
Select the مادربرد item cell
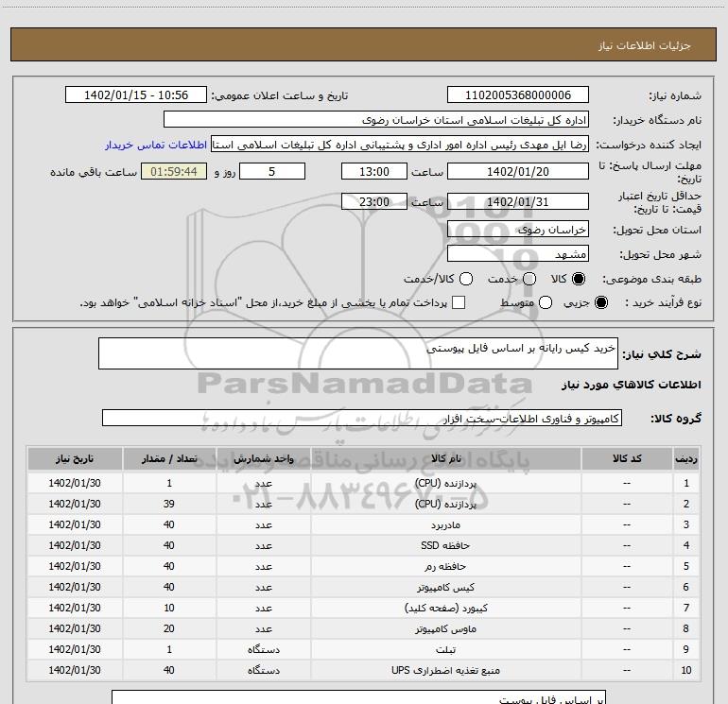pos(445,524)
